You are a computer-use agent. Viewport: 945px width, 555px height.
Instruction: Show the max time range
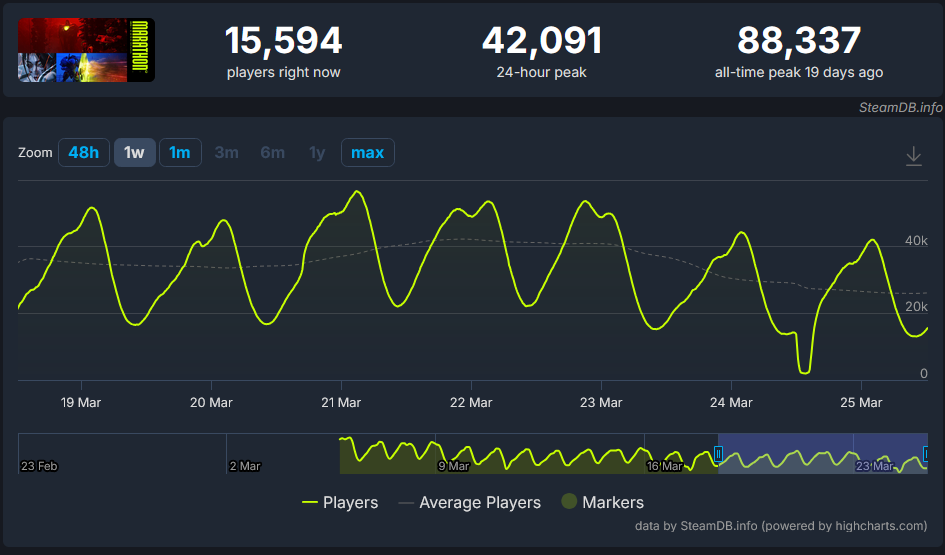[368, 152]
